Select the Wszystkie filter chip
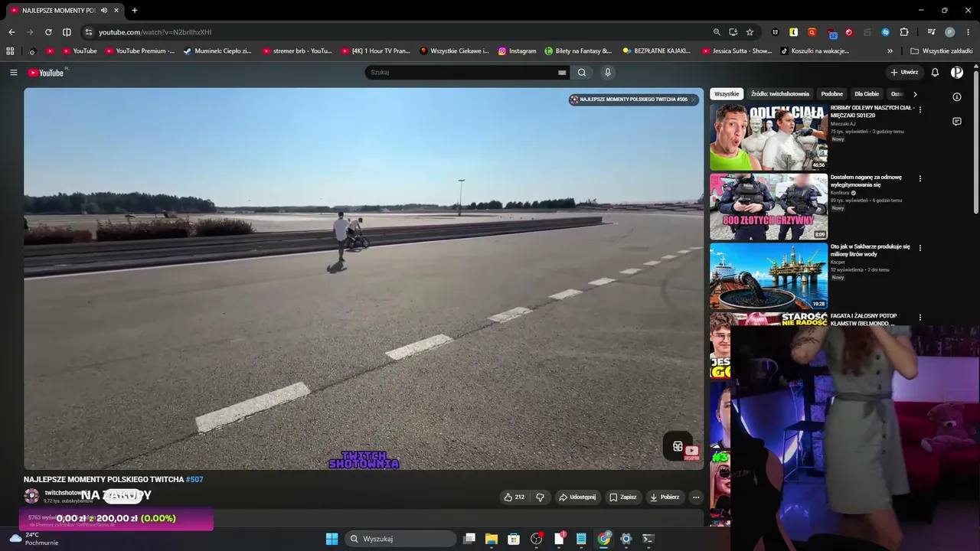The height and width of the screenshot is (551, 980). point(727,94)
